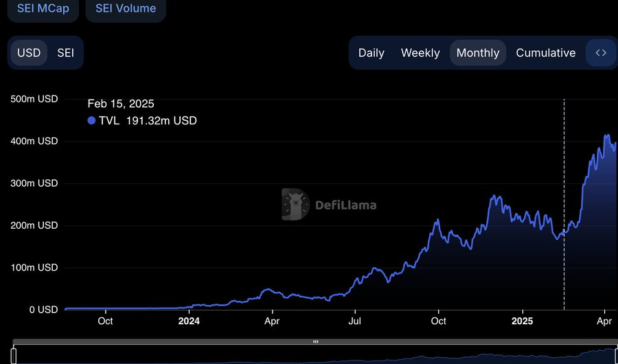The image size is (618, 364).
Task: Click the 200m USD axis label
Action: pyautogui.click(x=34, y=225)
